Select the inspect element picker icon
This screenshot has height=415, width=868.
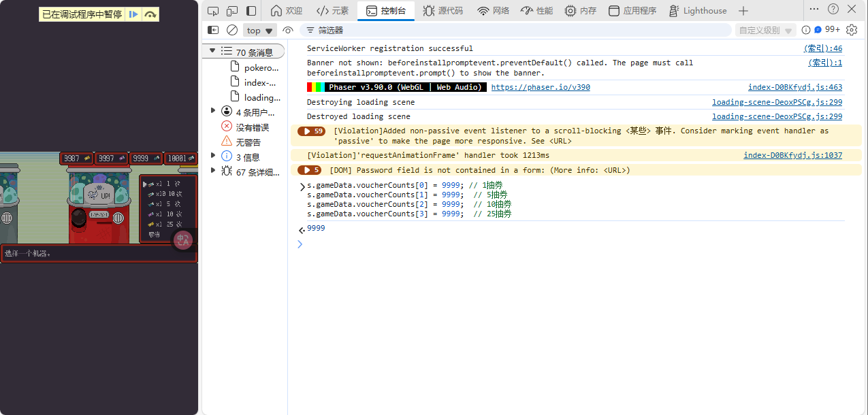(213, 11)
